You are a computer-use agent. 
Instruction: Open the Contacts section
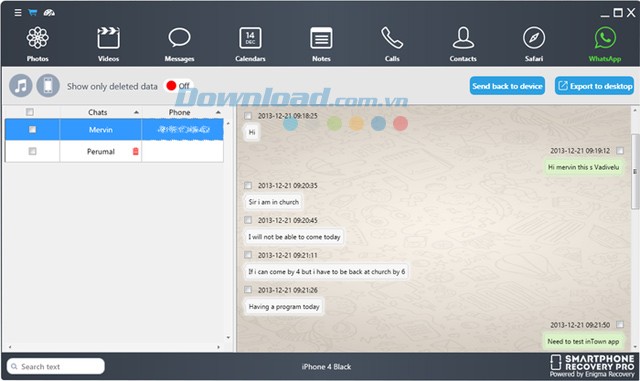[x=463, y=44]
